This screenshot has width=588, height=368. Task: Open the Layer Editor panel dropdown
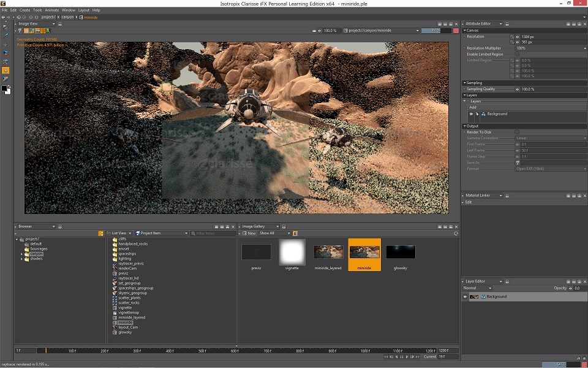pos(483,282)
